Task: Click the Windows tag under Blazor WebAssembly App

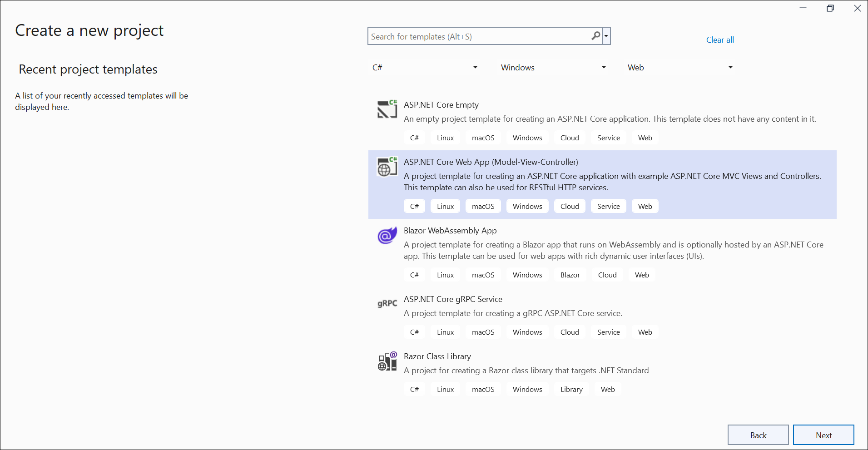Action: click(x=527, y=275)
